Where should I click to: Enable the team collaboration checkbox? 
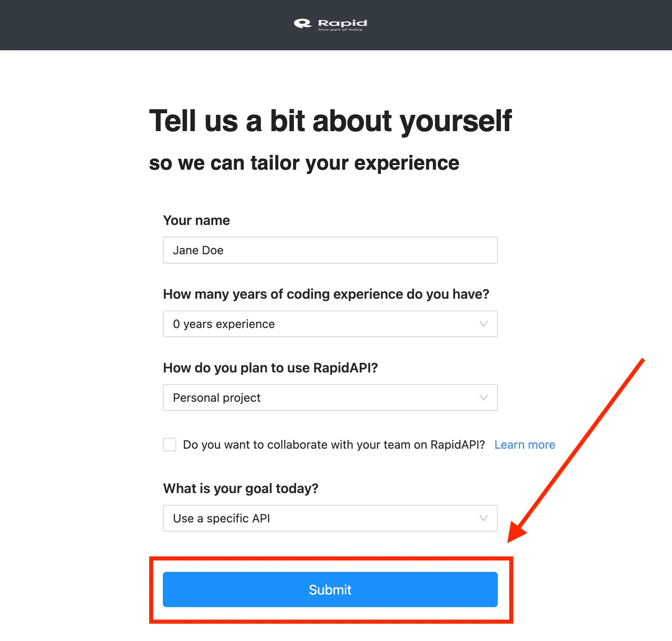tap(170, 445)
